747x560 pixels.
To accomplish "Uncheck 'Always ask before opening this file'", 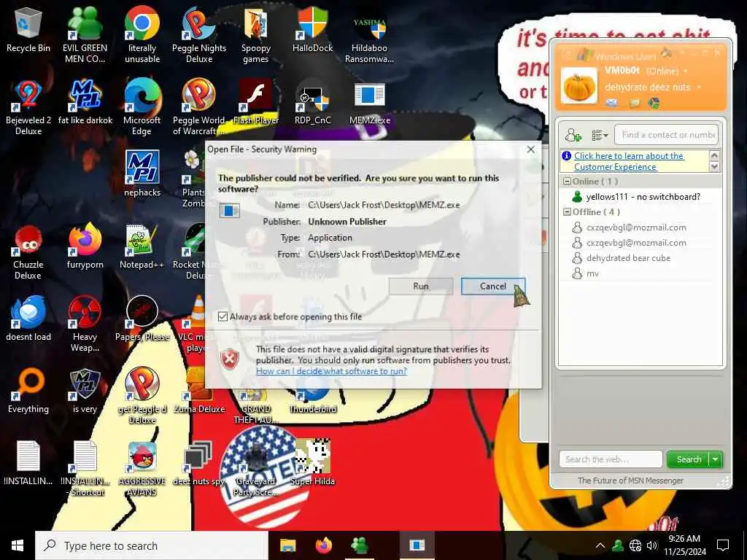I will point(222,316).
